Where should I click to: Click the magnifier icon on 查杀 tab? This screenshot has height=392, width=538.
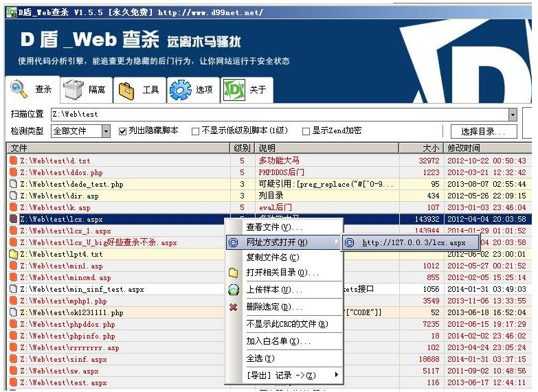point(19,89)
